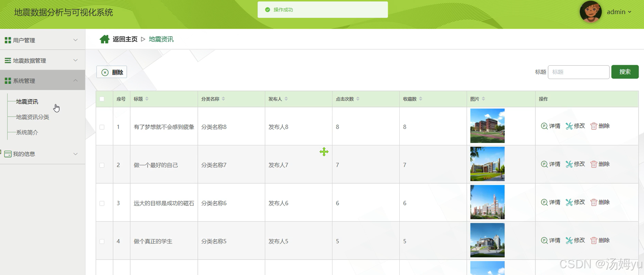Select the 地震数据管理 menu label
The image size is (644, 275).
pos(29,61)
